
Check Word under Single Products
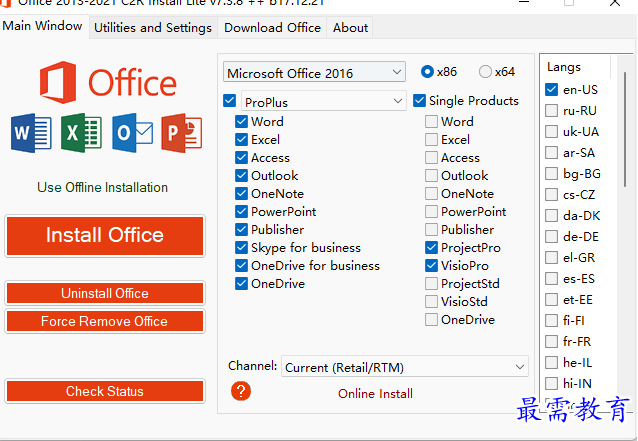pyautogui.click(x=431, y=121)
